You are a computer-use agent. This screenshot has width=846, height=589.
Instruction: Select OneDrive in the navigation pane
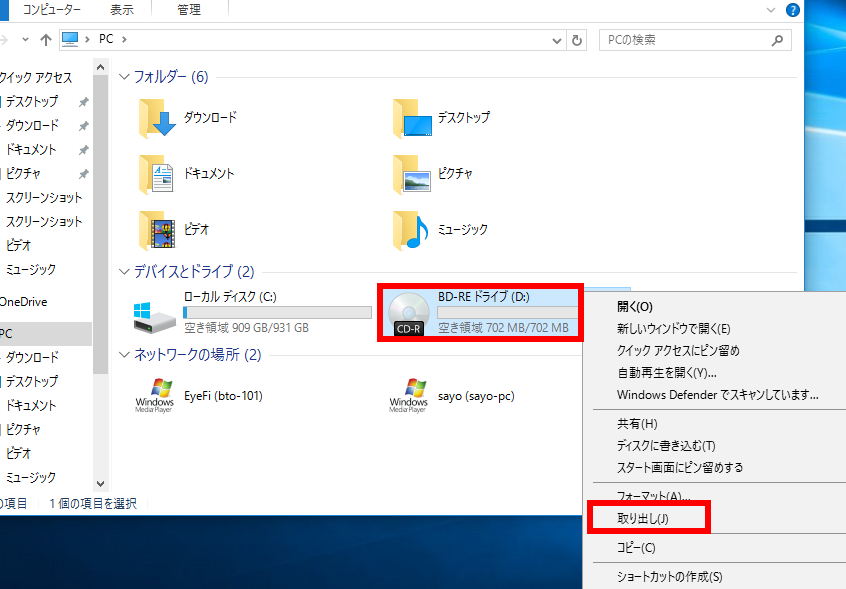(24, 302)
